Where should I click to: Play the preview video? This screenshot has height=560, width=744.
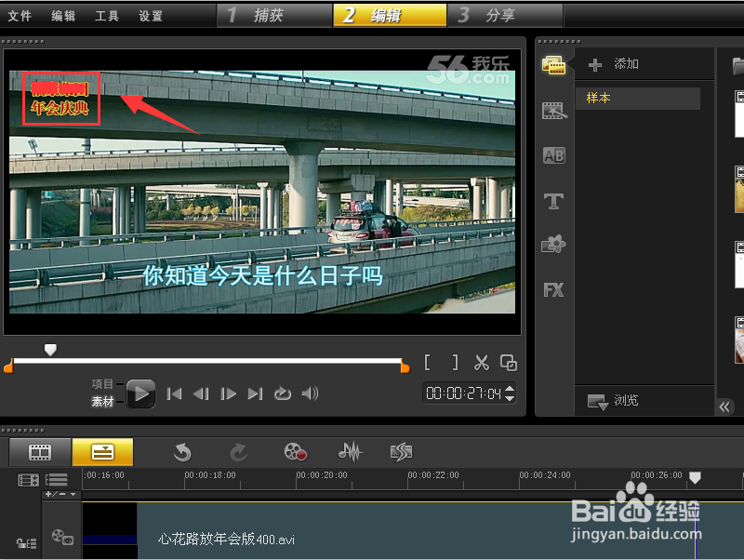[x=141, y=393]
